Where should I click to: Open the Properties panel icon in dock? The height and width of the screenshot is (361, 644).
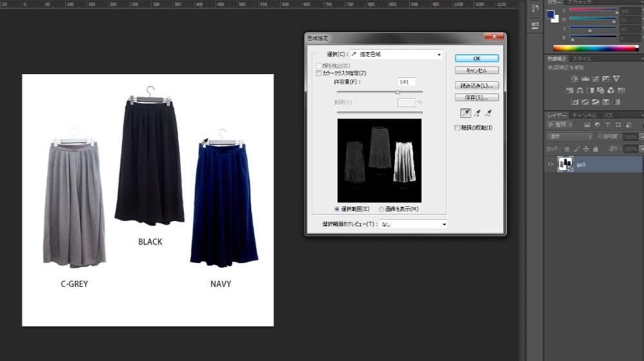coord(535,25)
